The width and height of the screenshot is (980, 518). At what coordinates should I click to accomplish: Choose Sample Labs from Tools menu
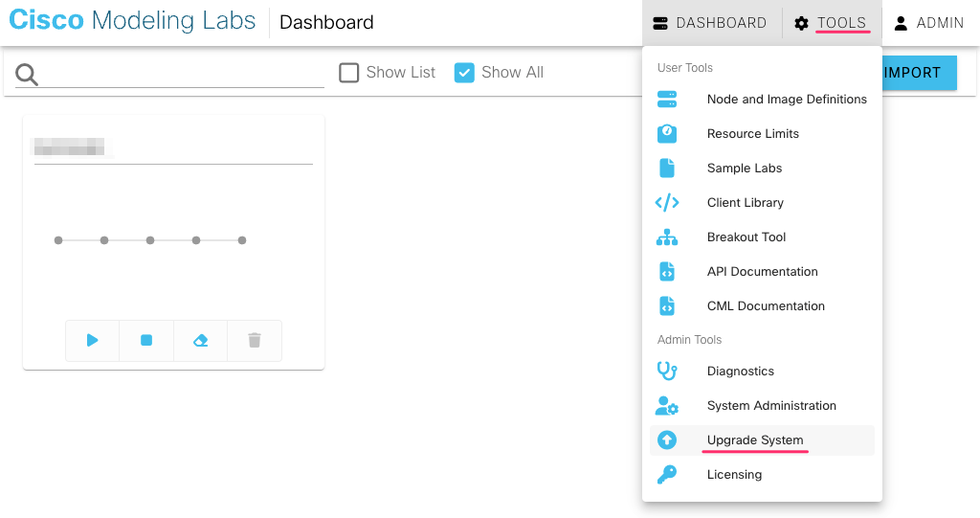point(762,169)
